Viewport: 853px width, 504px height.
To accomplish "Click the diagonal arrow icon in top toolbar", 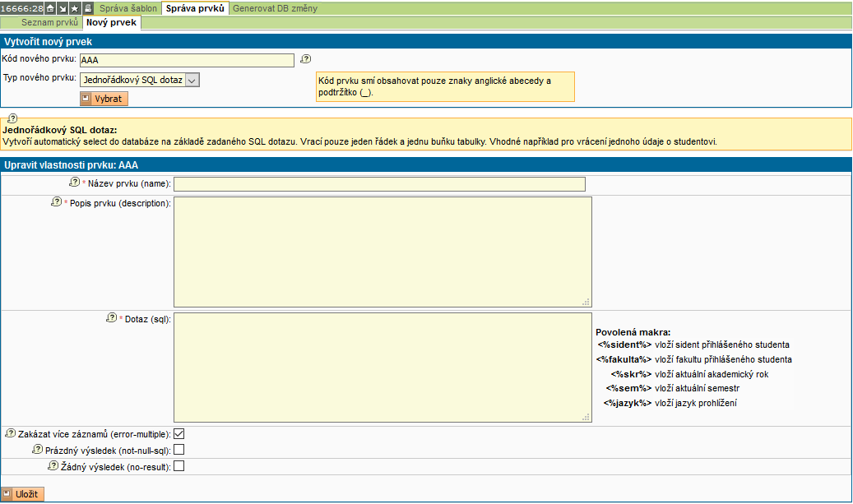I will pos(63,8).
